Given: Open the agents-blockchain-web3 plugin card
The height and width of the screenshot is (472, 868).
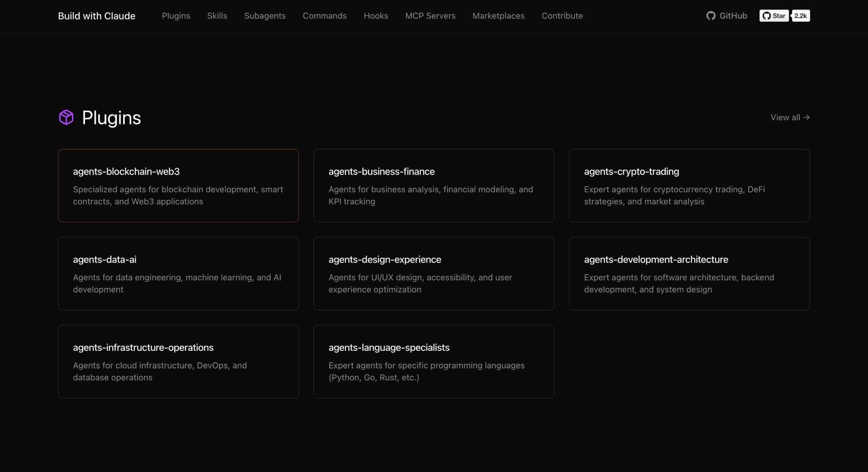Looking at the screenshot, I should click(x=178, y=185).
